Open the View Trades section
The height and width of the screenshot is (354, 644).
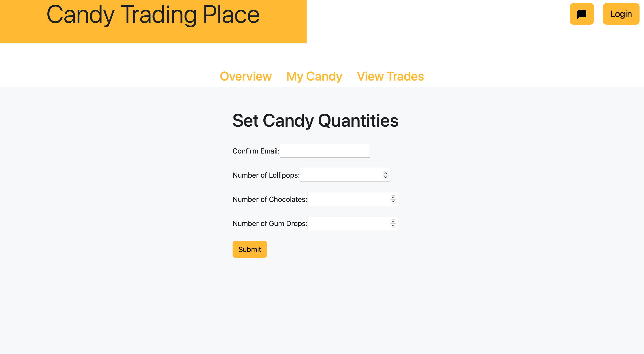click(390, 76)
